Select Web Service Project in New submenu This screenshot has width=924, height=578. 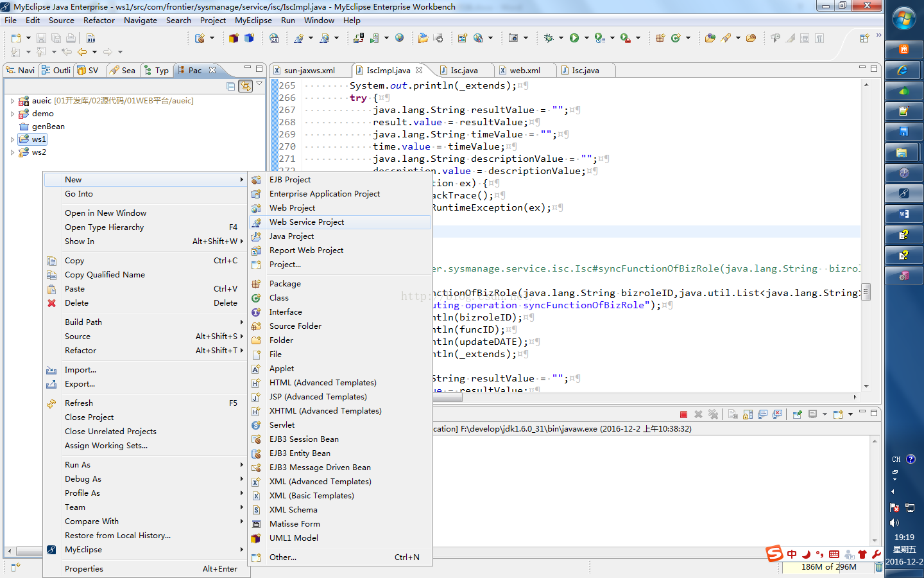click(x=340, y=222)
